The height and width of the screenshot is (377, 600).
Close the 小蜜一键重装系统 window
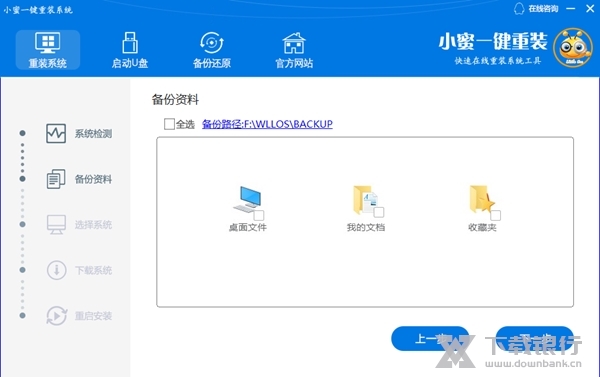[x=590, y=8]
